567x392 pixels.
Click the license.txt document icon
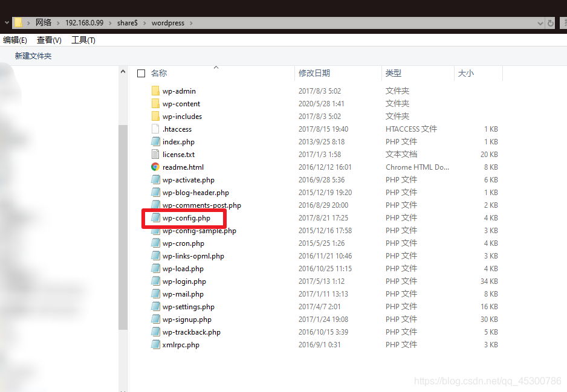[x=155, y=154]
